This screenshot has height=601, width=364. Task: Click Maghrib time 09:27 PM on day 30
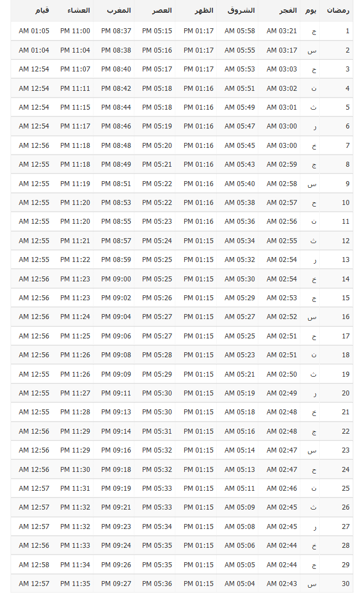tap(116, 584)
